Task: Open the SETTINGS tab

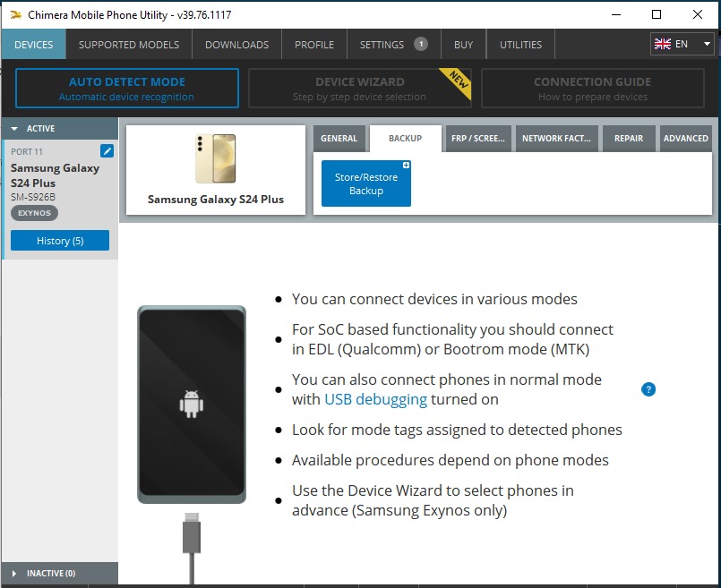Action: point(393,45)
